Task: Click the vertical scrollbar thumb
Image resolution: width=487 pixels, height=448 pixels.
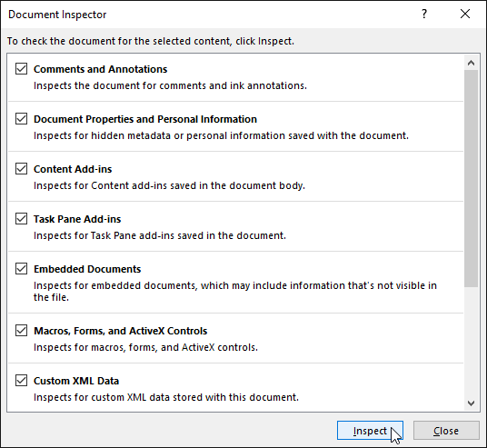Action: [x=472, y=178]
